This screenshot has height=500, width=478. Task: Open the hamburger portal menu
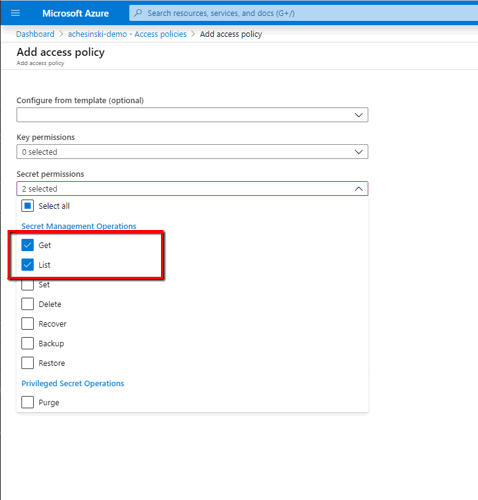pos(15,13)
